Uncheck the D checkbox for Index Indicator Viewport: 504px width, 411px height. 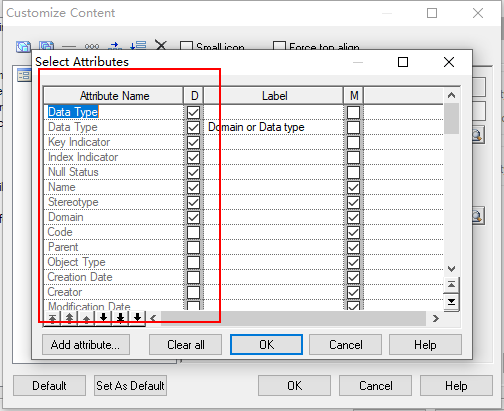coord(193,157)
